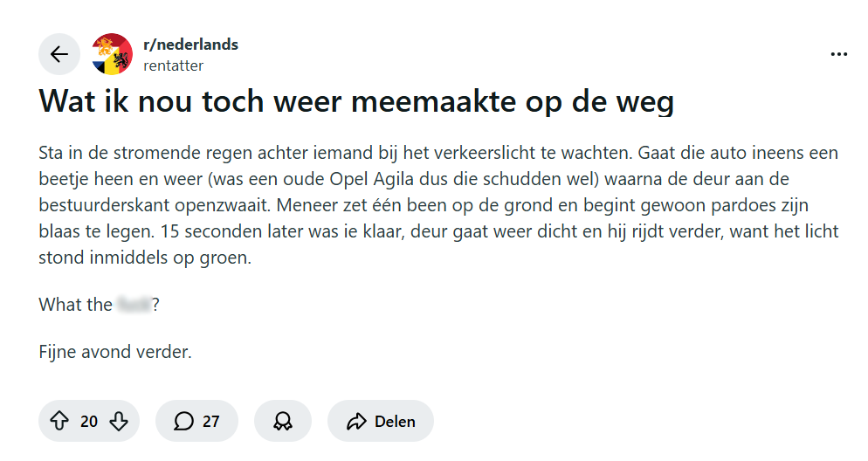Downvote the post with the down arrow

point(119,422)
